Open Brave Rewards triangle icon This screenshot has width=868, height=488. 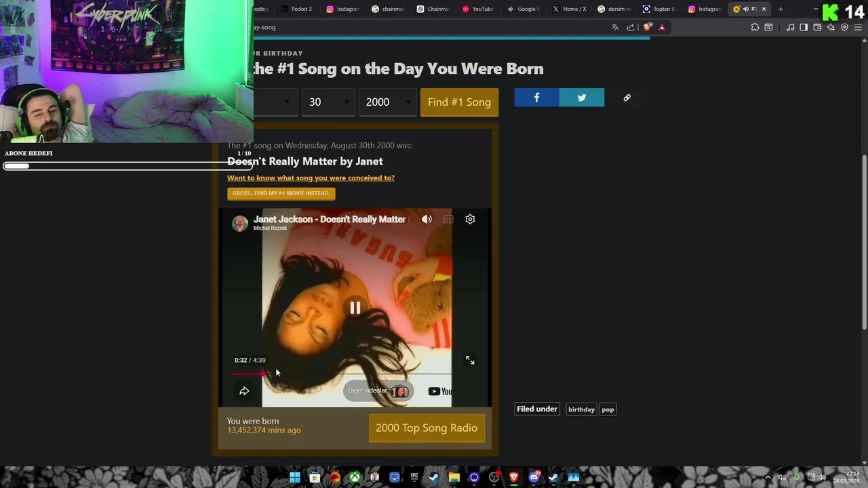point(662,27)
